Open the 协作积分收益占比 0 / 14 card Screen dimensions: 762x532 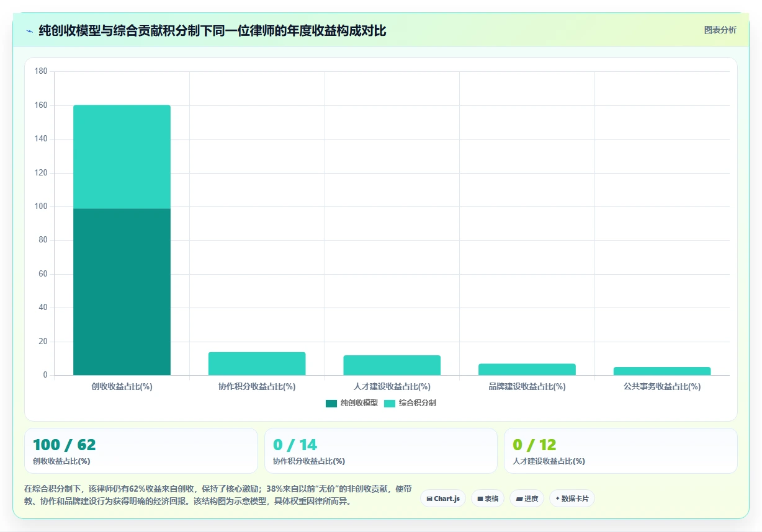point(381,451)
